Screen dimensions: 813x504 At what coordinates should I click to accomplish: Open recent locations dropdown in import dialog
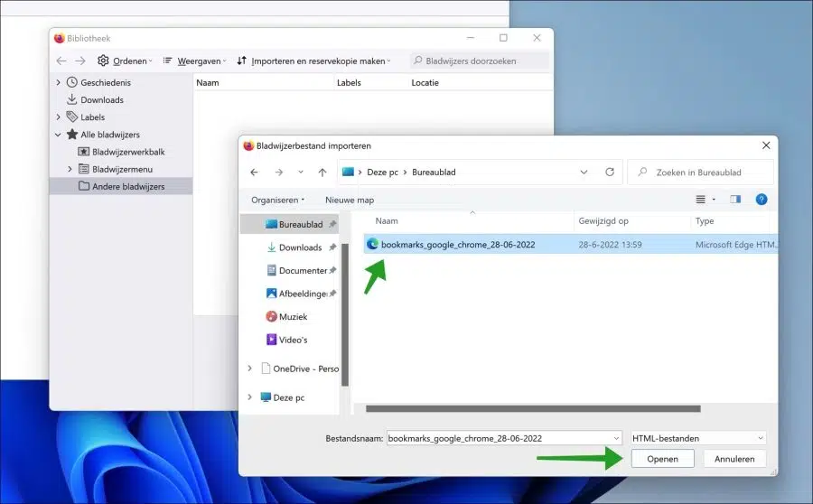click(x=301, y=173)
